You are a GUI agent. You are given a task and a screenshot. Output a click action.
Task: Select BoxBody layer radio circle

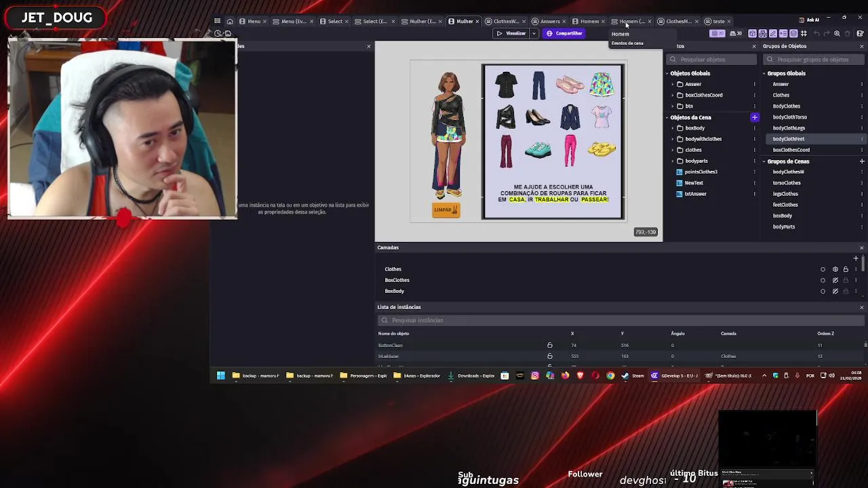[823, 291]
